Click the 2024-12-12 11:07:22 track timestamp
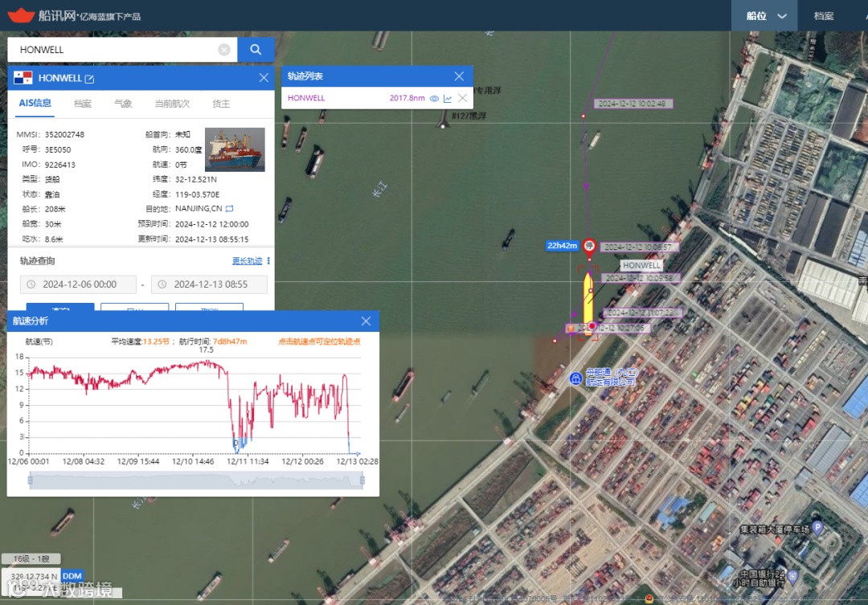This screenshot has height=605, width=868. 641,313
